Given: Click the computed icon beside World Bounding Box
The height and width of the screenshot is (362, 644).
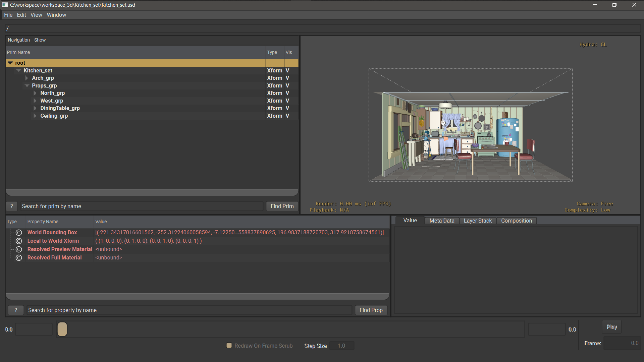Looking at the screenshot, I should [x=19, y=233].
